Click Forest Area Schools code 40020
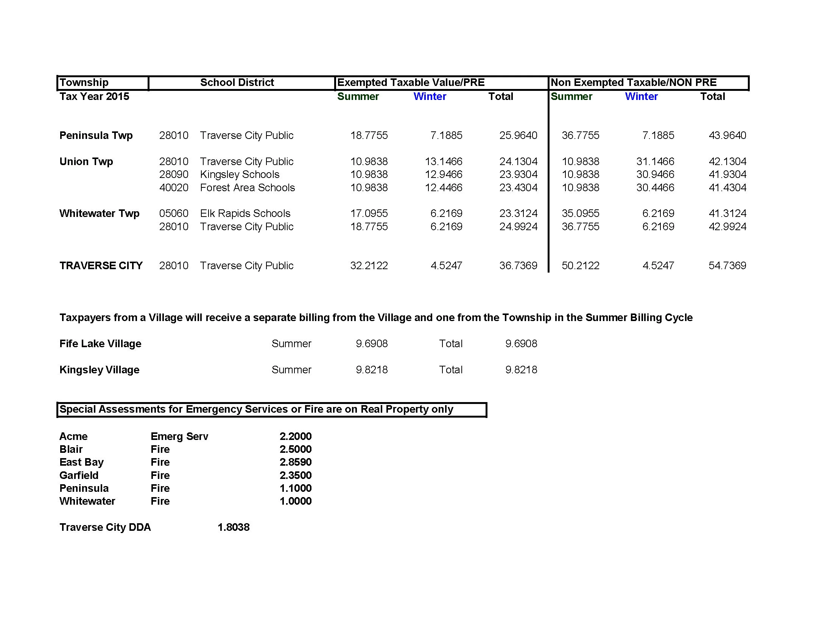The height and width of the screenshot is (644, 833). click(174, 188)
